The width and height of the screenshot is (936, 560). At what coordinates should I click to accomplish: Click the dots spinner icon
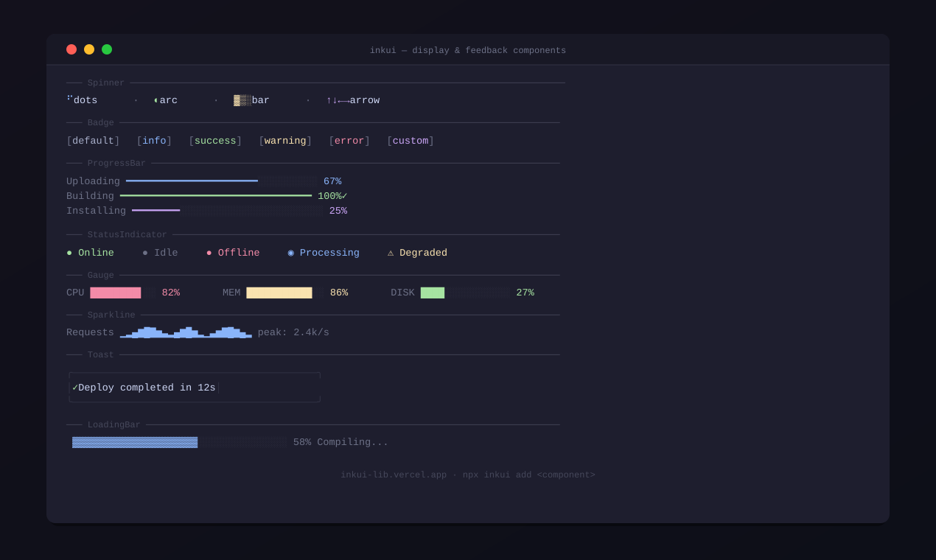69,98
